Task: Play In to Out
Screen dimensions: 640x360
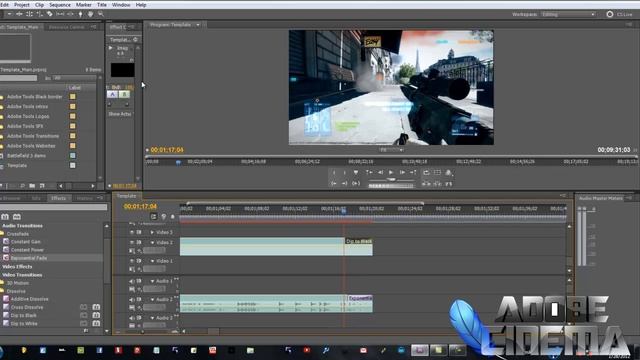Action: (356, 184)
